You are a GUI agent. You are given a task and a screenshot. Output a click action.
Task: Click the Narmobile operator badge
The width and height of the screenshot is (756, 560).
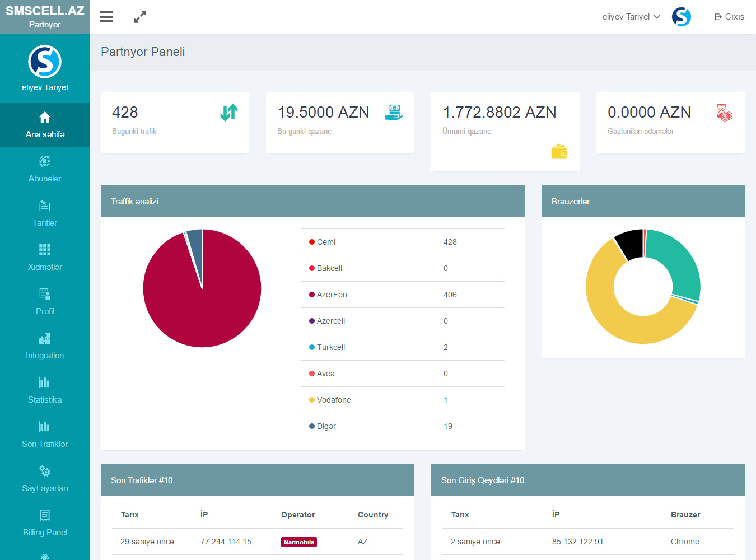click(x=299, y=542)
